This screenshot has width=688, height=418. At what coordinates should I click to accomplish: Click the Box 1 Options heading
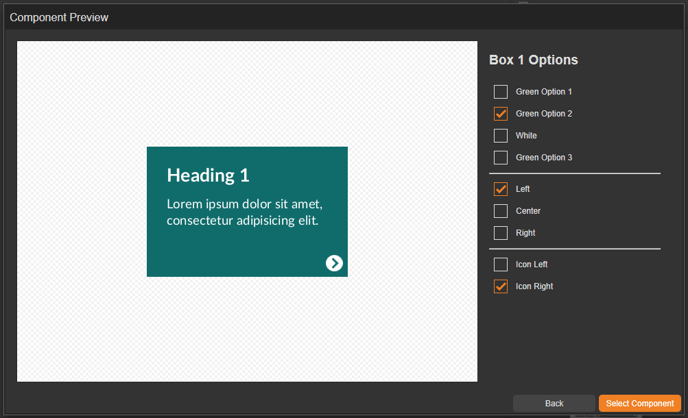click(x=533, y=60)
